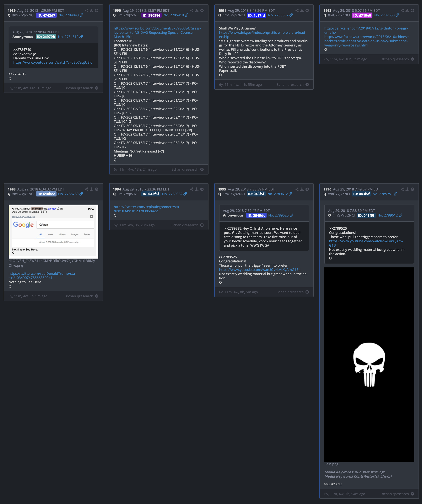Open the dni.gov leadership link
This screenshot has height=504, width=422.
262,35
